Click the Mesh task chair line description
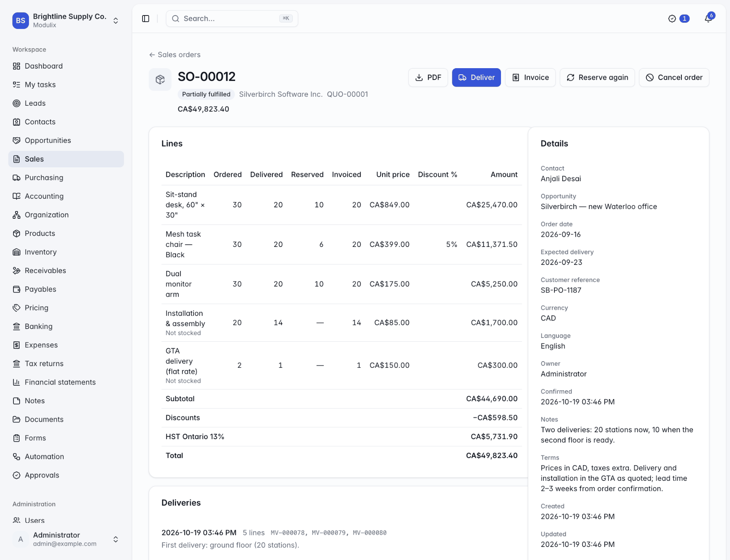The width and height of the screenshot is (730, 560). 183,244
